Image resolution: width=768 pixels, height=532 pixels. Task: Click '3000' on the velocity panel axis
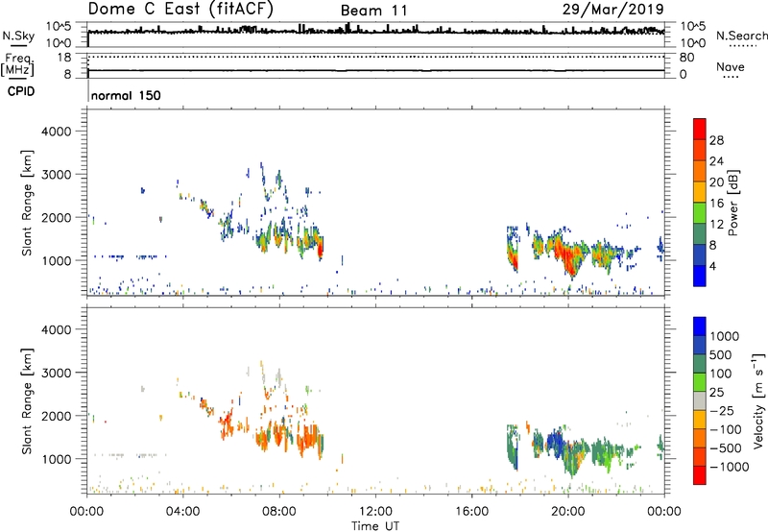point(57,373)
